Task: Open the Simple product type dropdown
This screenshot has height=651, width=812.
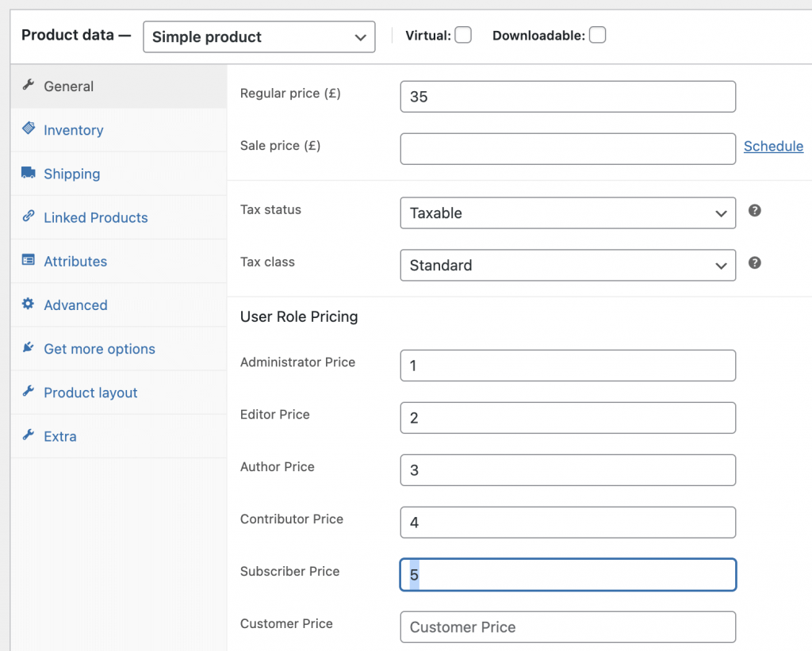Action: point(259,37)
